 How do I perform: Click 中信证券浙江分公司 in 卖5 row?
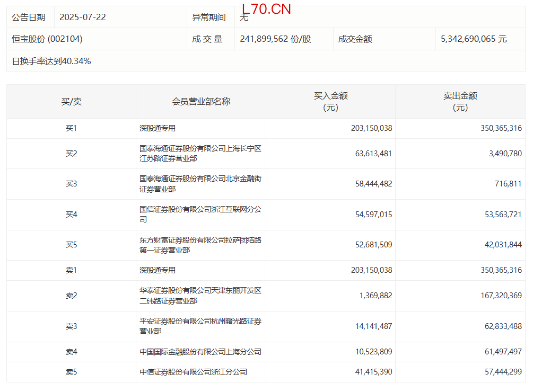coord(193,372)
